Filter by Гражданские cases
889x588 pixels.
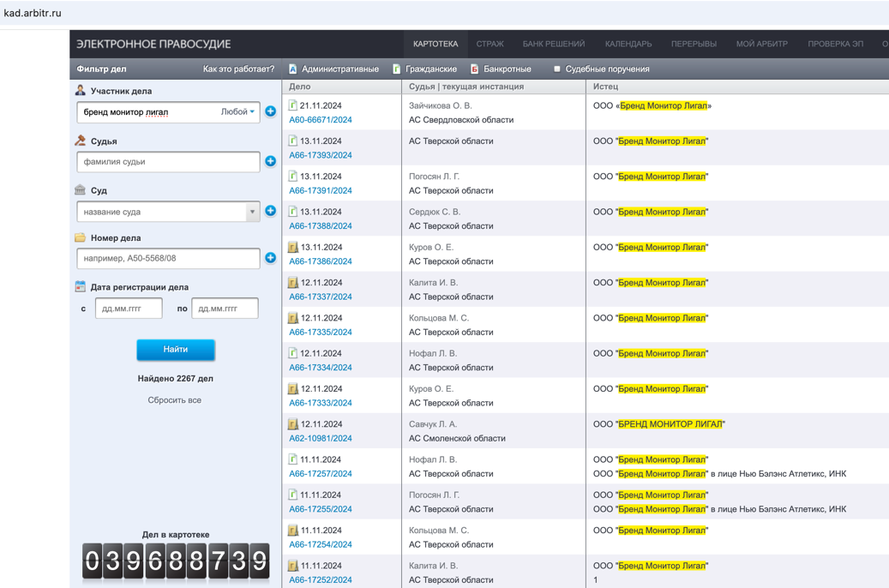pos(431,69)
